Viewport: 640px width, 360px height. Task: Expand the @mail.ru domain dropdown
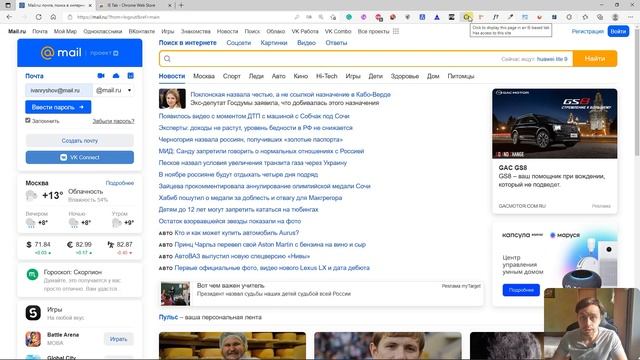pyautogui.click(x=113, y=90)
